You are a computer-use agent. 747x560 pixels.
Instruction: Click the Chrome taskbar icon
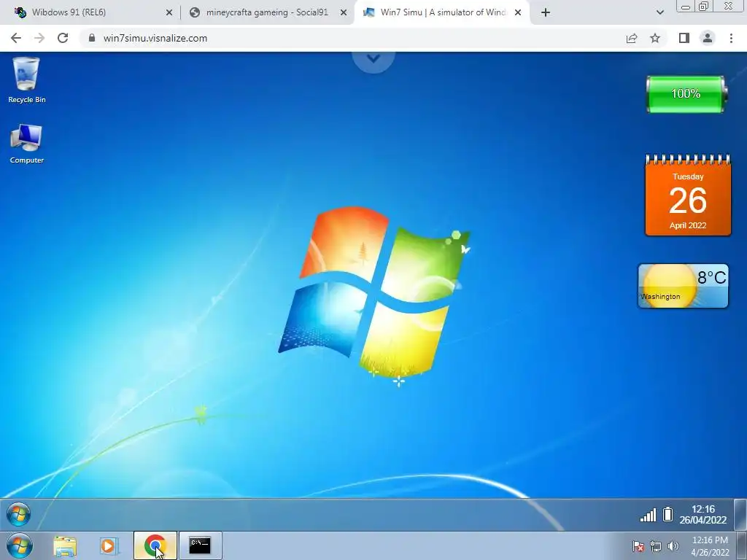(x=155, y=545)
